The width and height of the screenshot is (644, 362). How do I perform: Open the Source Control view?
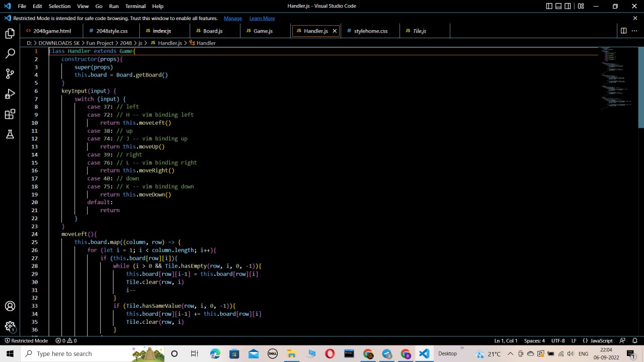(x=10, y=74)
